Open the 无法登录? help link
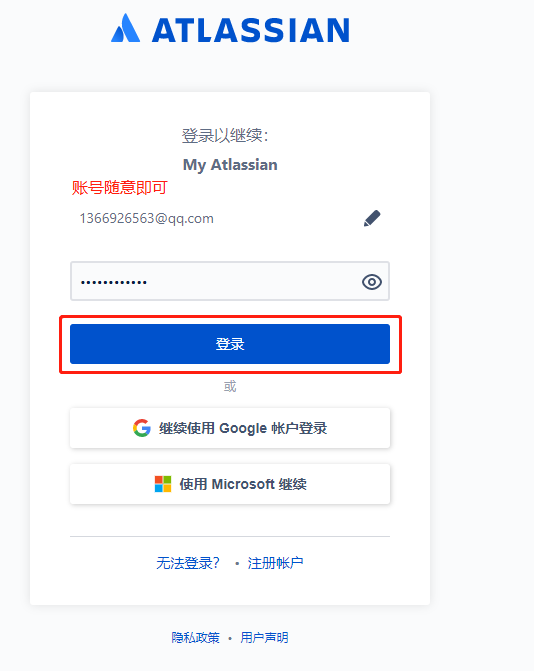This screenshot has height=671, width=534. click(x=188, y=563)
